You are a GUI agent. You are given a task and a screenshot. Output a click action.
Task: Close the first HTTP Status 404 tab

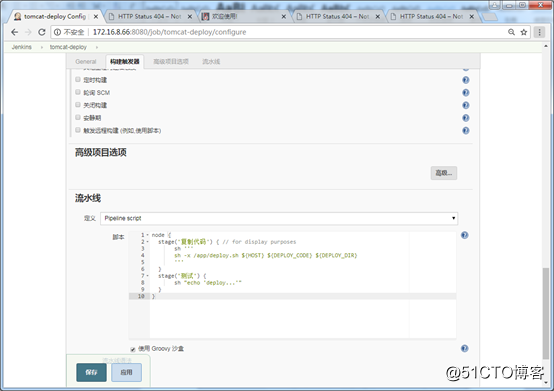coord(190,17)
